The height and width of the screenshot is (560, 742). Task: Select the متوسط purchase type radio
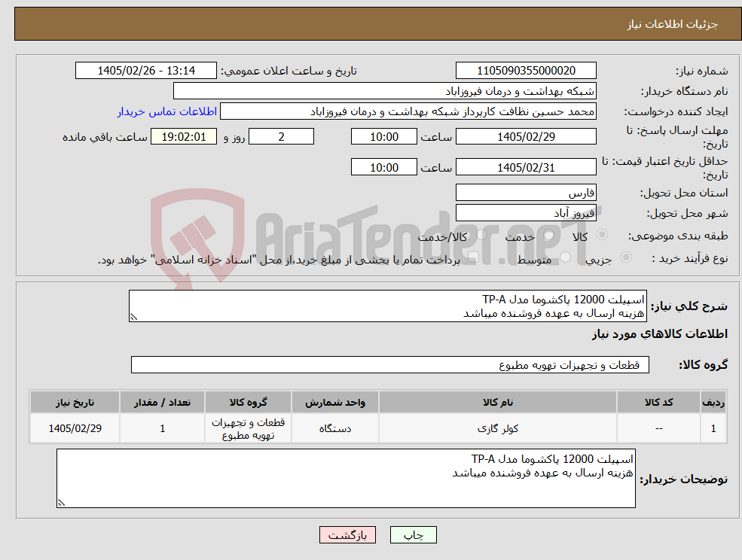click(565, 257)
